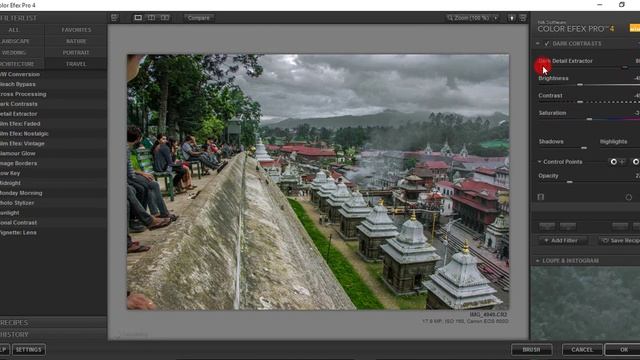Select the Glamour Glow filter
Viewport: 640px width, 360px height.
(53, 153)
